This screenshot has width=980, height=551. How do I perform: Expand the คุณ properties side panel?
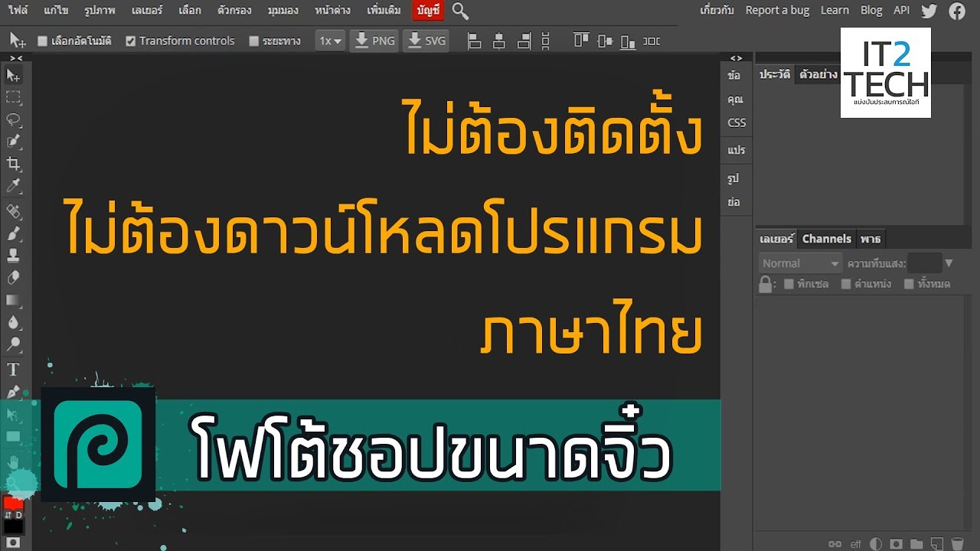(x=736, y=99)
